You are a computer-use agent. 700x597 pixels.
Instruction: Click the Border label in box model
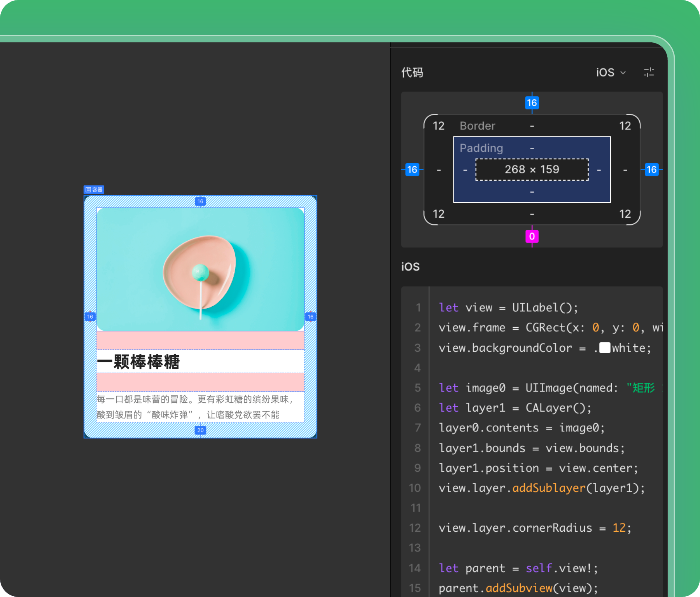coord(477,126)
